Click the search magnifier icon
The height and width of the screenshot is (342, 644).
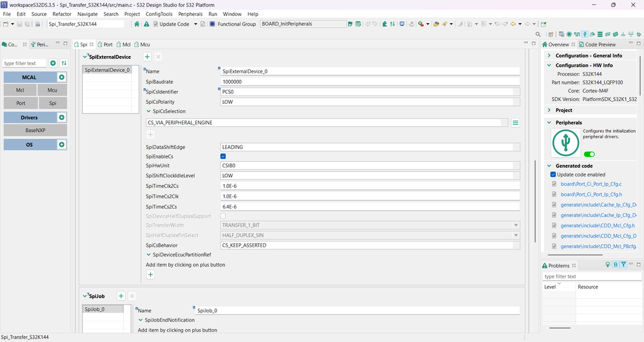[538, 35]
